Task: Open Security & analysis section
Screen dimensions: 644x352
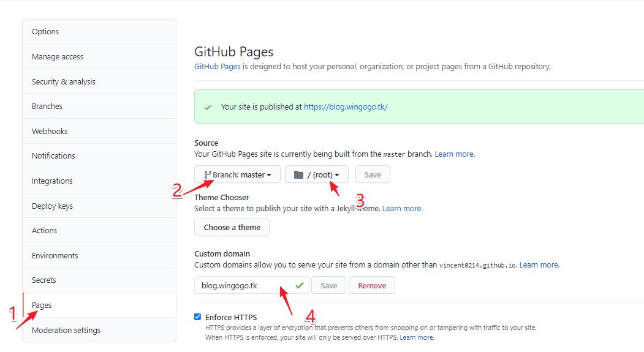Action: 64,81
